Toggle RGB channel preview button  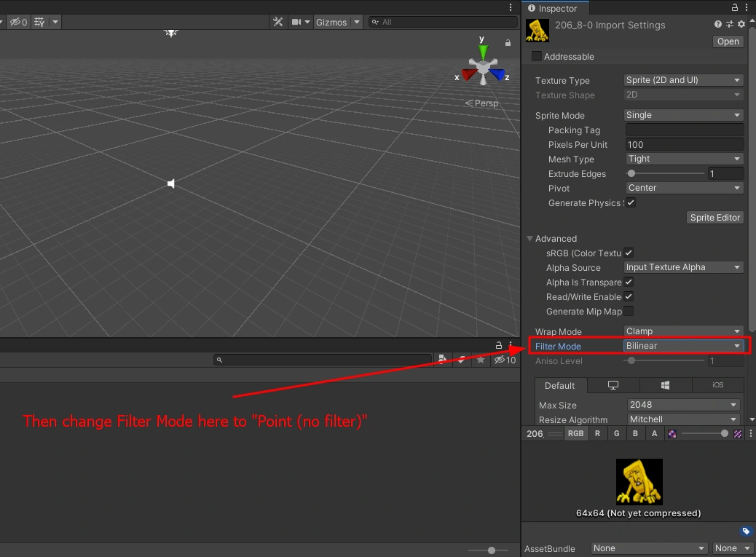click(575, 434)
